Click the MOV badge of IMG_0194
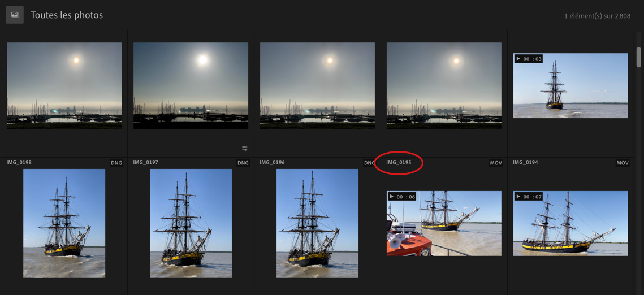 click(x=623, y=163)
